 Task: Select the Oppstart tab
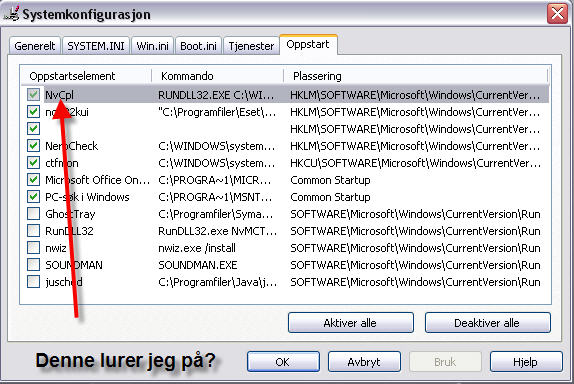click(x=308, y=44)
